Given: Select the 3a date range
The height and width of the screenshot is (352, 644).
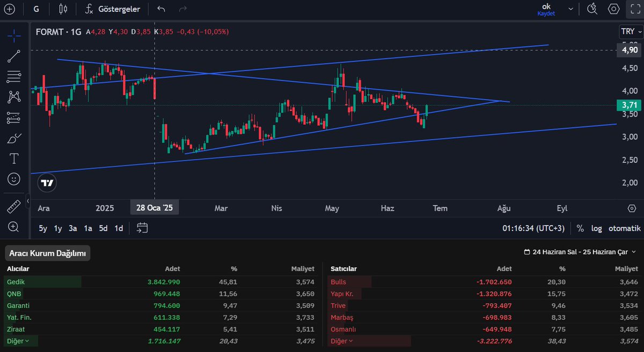Looking at the screenshot, I should point(73,228).
